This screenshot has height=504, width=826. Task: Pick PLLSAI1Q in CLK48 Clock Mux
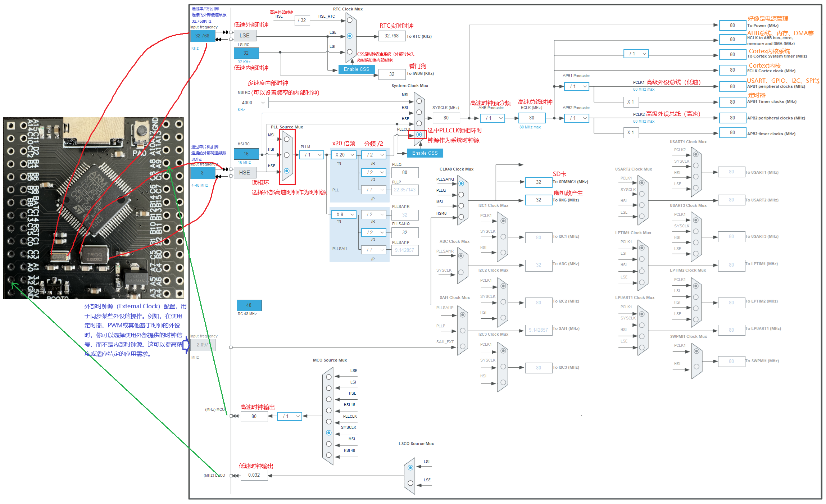point(461,183)
